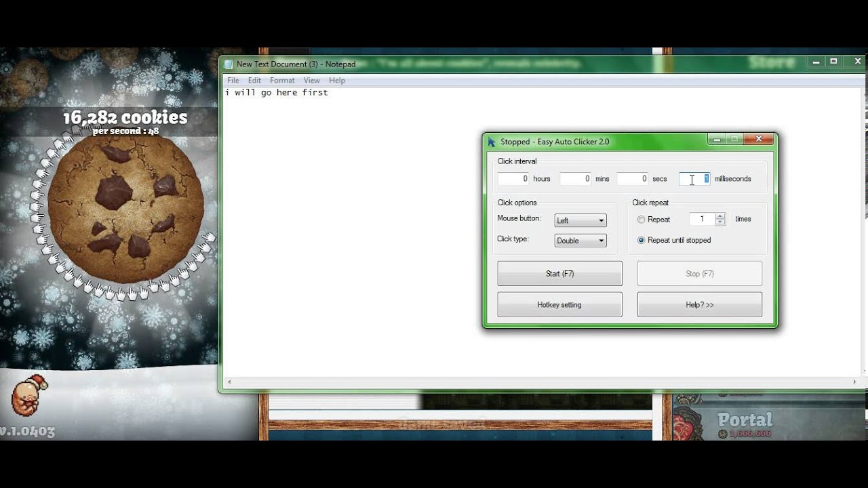Image resolution: width=868 pixels, height=488 pixels.
Task: Click the Notepad title bar icon
Action: click(x=229, y=64)
